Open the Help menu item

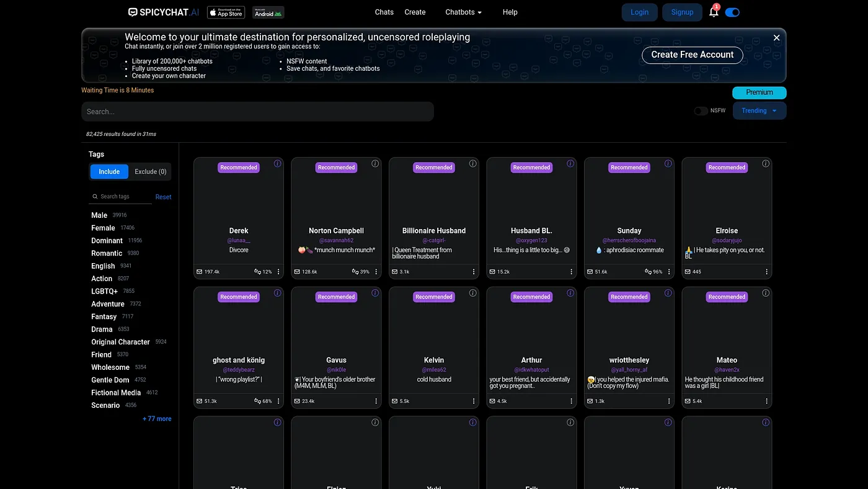pos(510,12)
